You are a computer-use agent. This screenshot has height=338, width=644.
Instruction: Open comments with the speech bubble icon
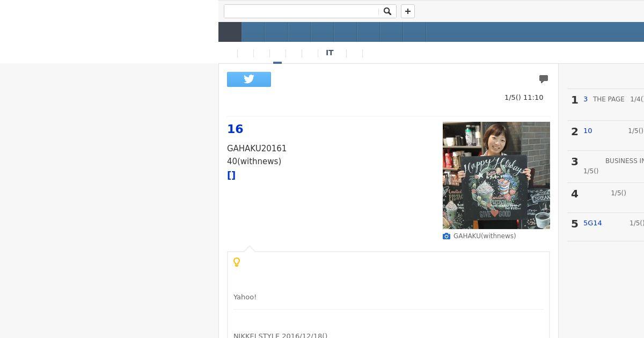pos(544,79)
